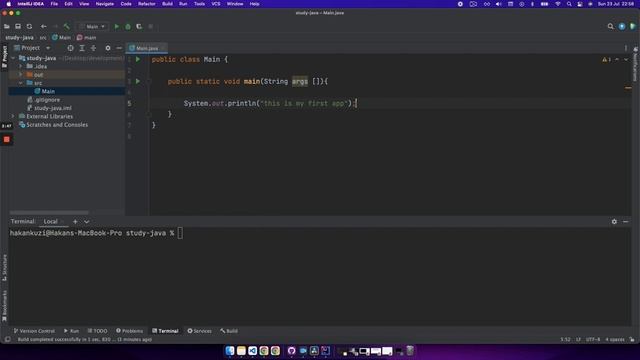Viewport: 640px width, 360px height.
Task: Open the Refactor menu
Action: tap(147, 4)
